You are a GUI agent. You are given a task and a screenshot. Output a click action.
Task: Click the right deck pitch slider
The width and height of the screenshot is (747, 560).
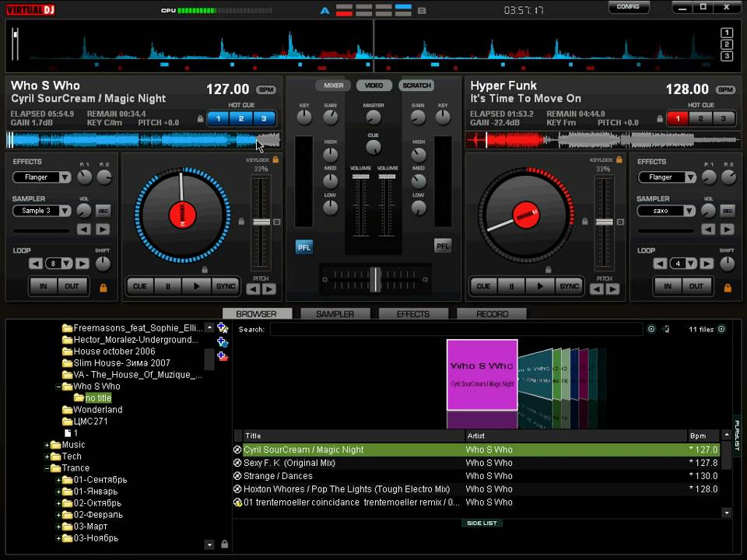[x=604, y=222]
